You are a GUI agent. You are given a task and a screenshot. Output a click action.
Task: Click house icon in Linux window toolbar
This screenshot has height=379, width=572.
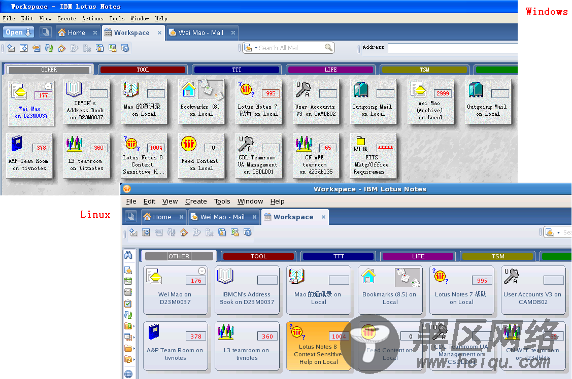184,232
